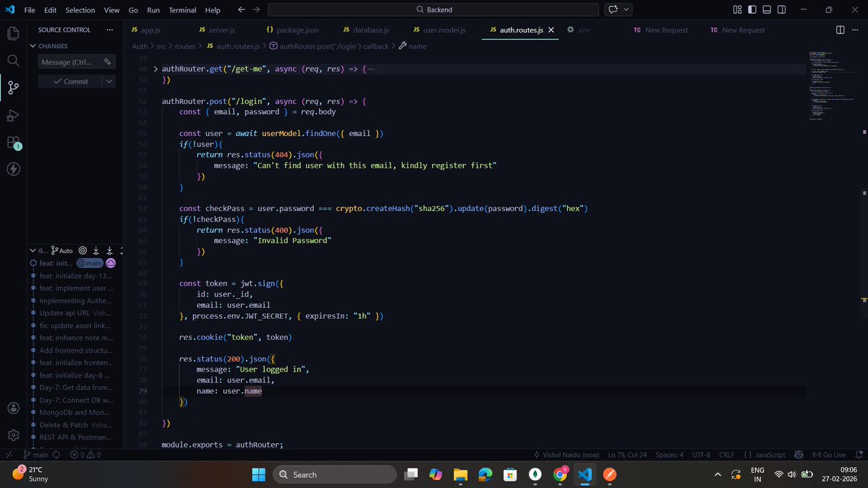Click Spaces: 4 indentation setting
The width and height of the screenshot is (868, 488).
[669, 455]
